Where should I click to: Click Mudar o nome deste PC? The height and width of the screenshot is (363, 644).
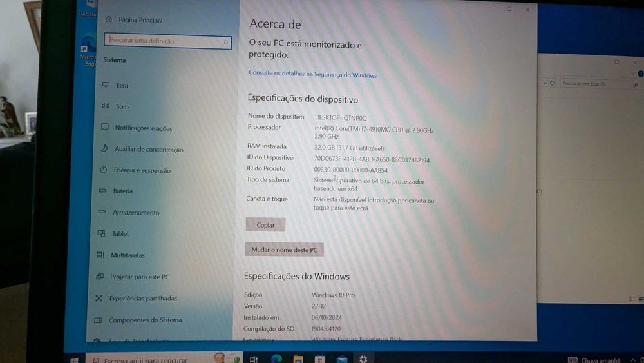(x=284, y=250)
